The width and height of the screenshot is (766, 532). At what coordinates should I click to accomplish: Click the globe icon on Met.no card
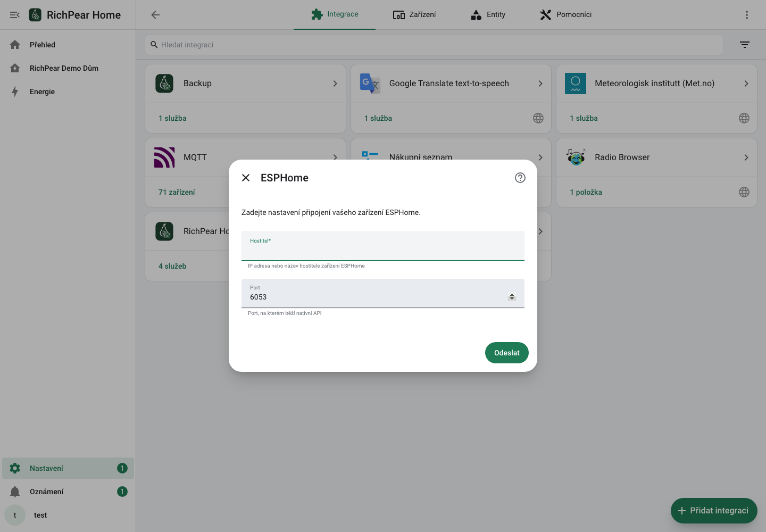pos(744,118)
